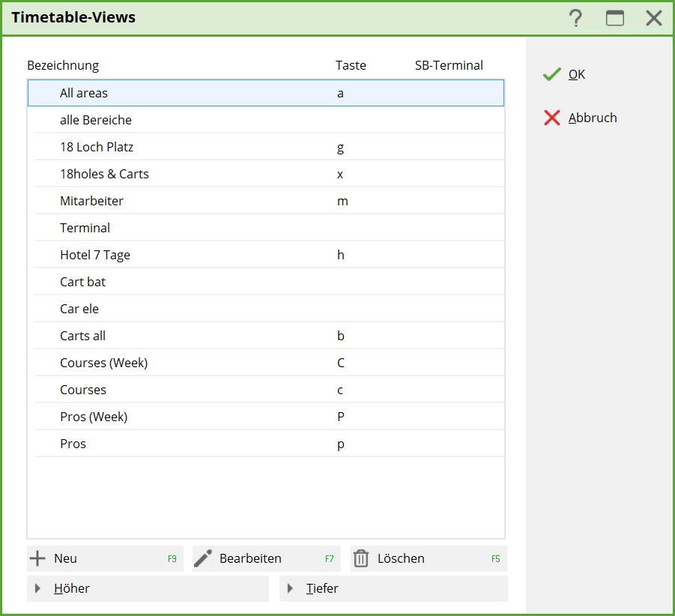Click the plus icon for Neu
This screenshot has width=675, height=616.
37,558
